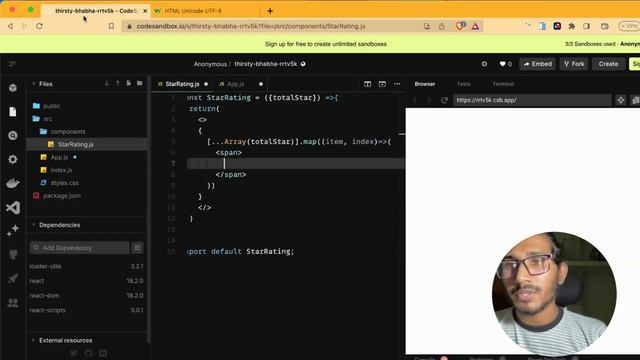Click the upload arrow in Files header
The image size is (640, 360).
tap(118, 83)
